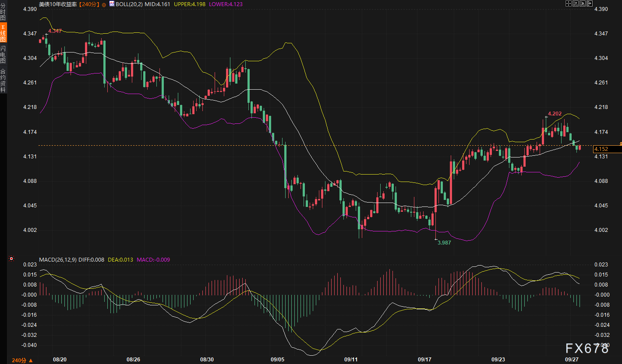Image resolution: width=622 pixels, height=364 pixels.
Task: Click the chart playback axis icon
Action: [x=583, y=4]
